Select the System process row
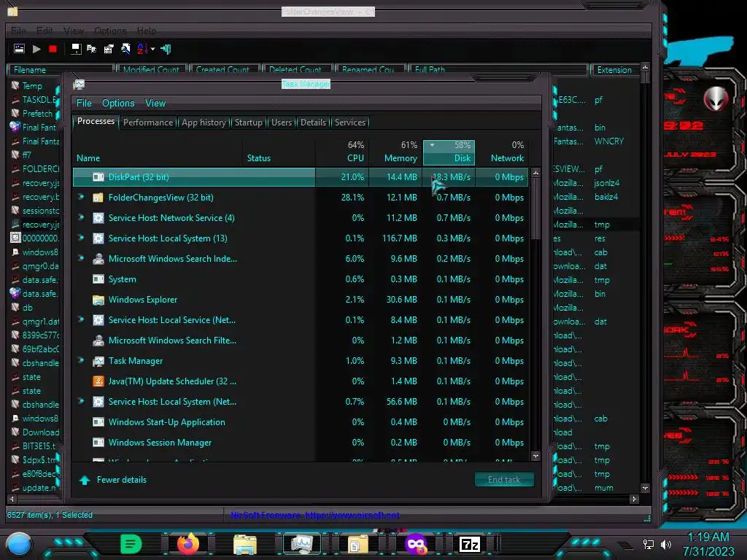Image resolution: width=747 pixels, height=560 pixels. [300, 279]
